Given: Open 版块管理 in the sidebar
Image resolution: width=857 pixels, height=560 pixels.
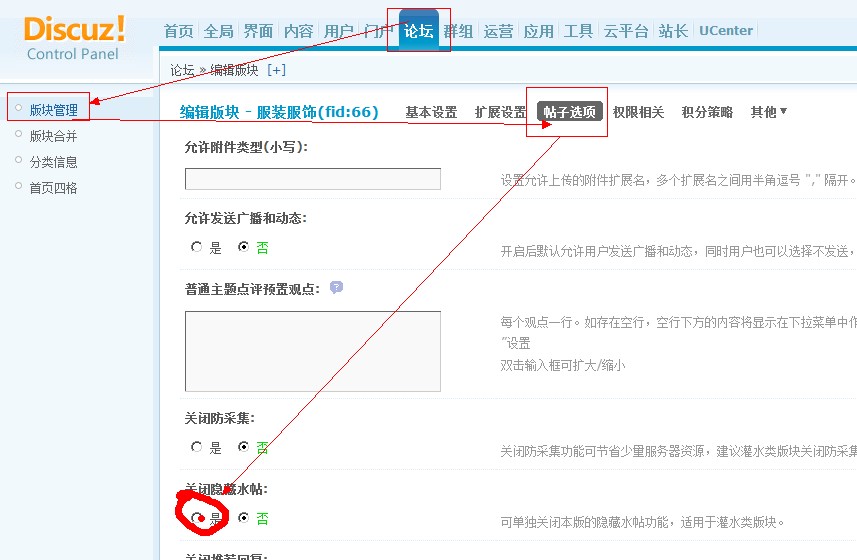Looking at the screenshot, I should 54,110.
